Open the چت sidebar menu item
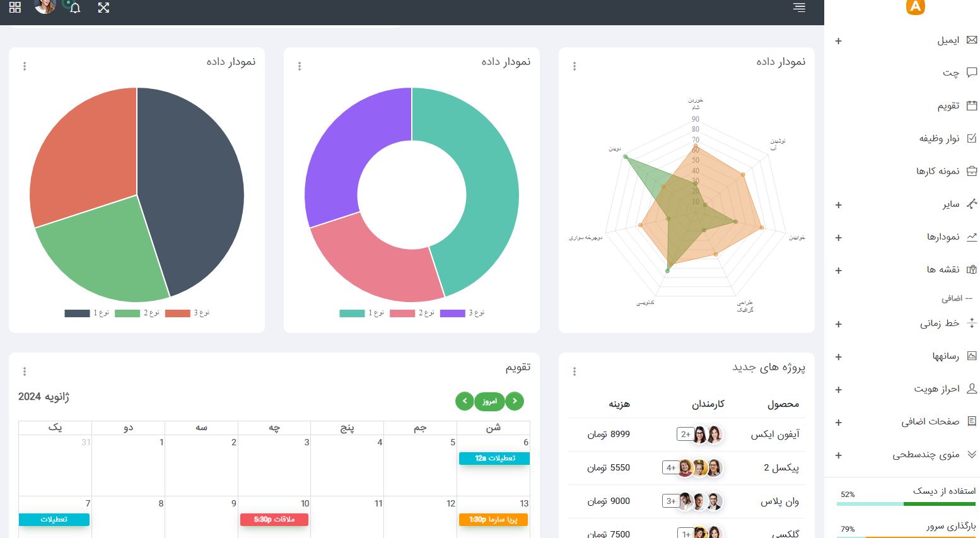Viewport: 980px width, 538px height. pos(951,73)
